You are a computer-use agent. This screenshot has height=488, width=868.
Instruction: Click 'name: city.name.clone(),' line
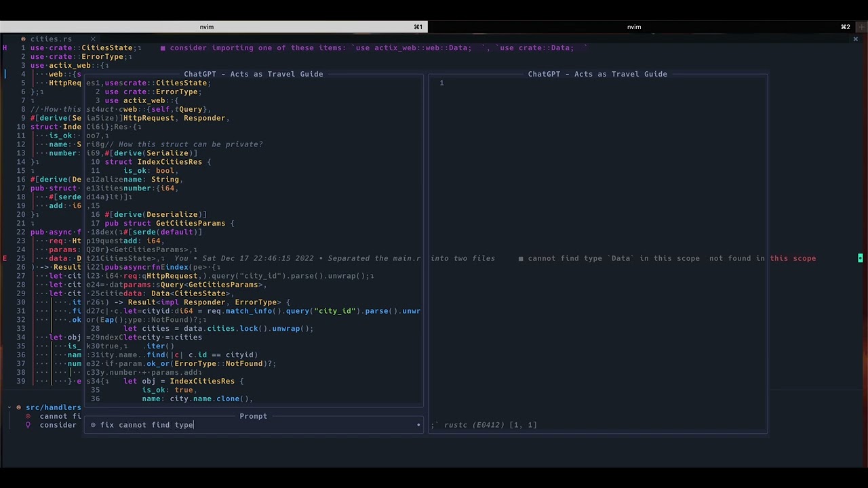pyautogui.click(x=197, y=399)
